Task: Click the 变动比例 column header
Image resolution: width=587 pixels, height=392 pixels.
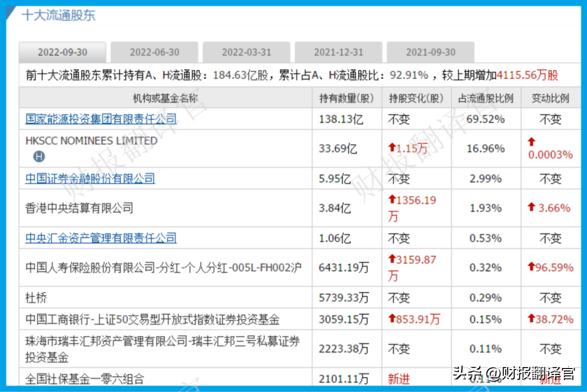Action: pos(551,98)
